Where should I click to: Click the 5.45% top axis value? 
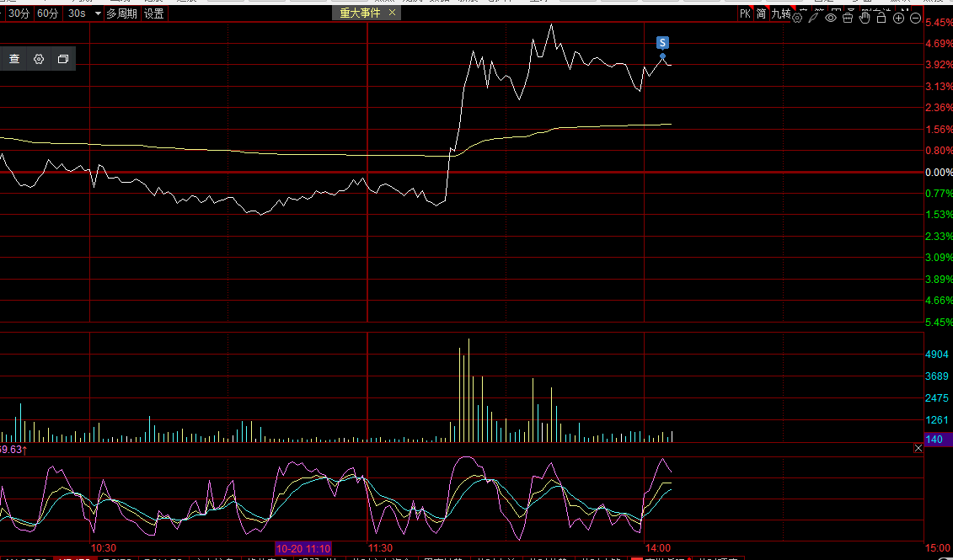pos(939,23)
